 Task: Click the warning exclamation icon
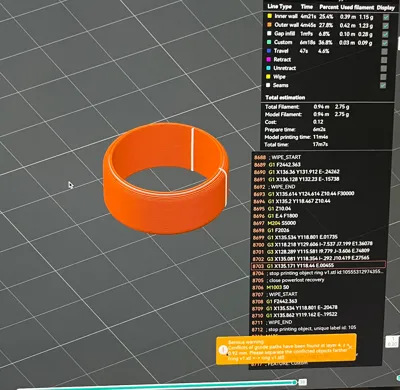tap(223, 350)
